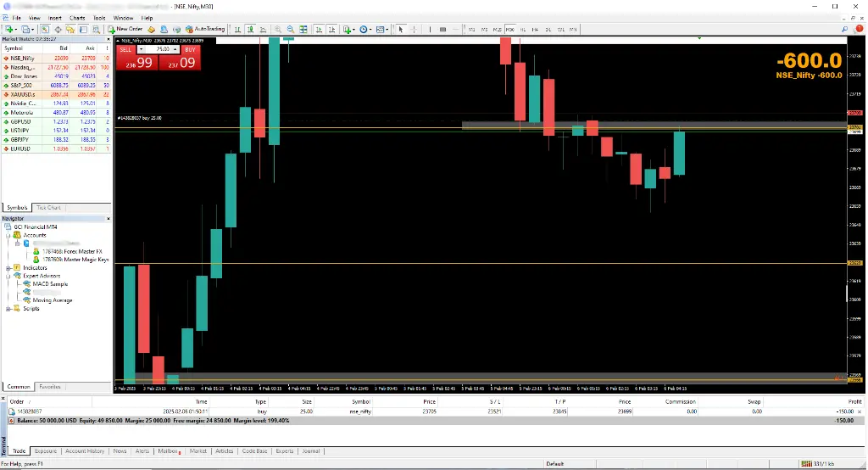Close order 143828037 with its X button
This screenshot has width=868, height=470.
[x=860, y=411]
